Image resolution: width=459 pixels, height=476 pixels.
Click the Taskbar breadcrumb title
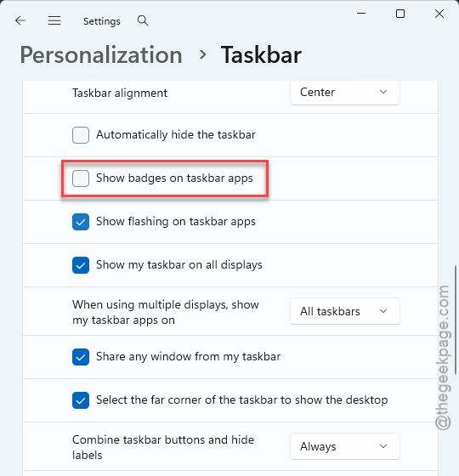(261, 55)
